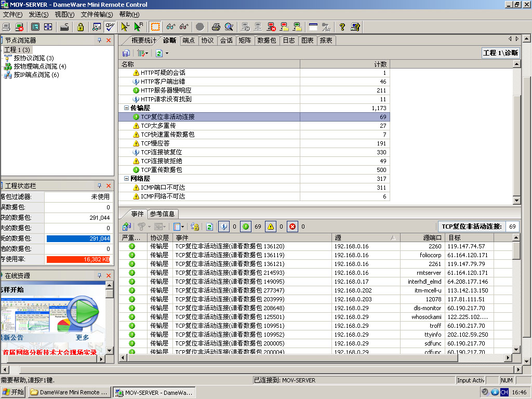532x399 pixels.
Task: Toggle the yellow warning severity filter
Action: 271,227
